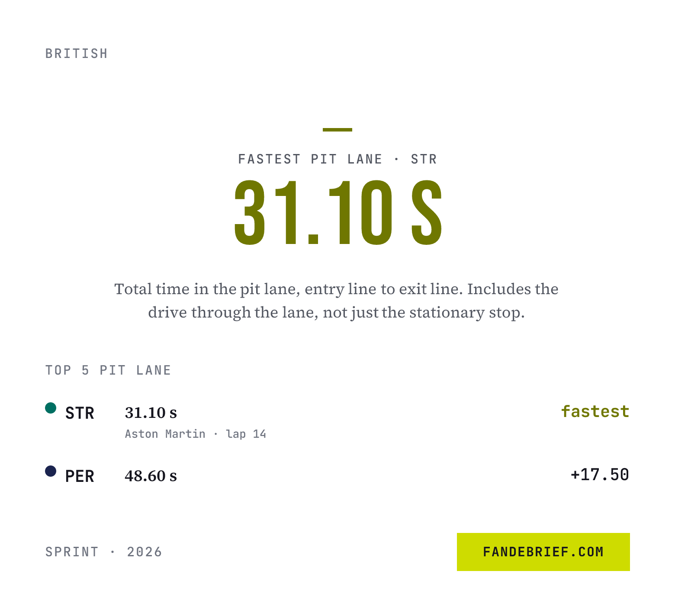Select the 'fastest' tag on STR row
675x616 pixels.
coord(595,411)
